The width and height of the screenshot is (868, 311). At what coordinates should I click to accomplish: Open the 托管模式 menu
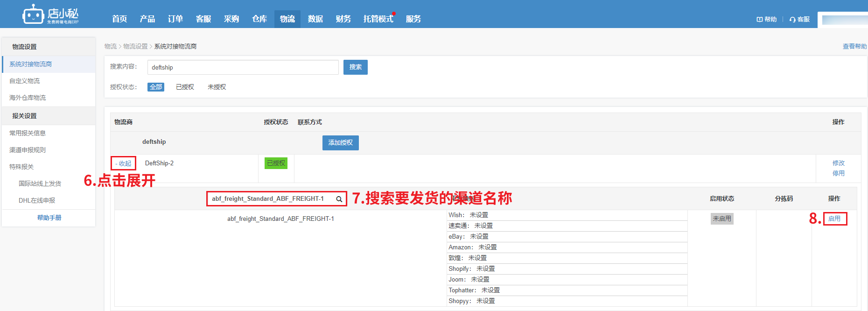[378, 19]
